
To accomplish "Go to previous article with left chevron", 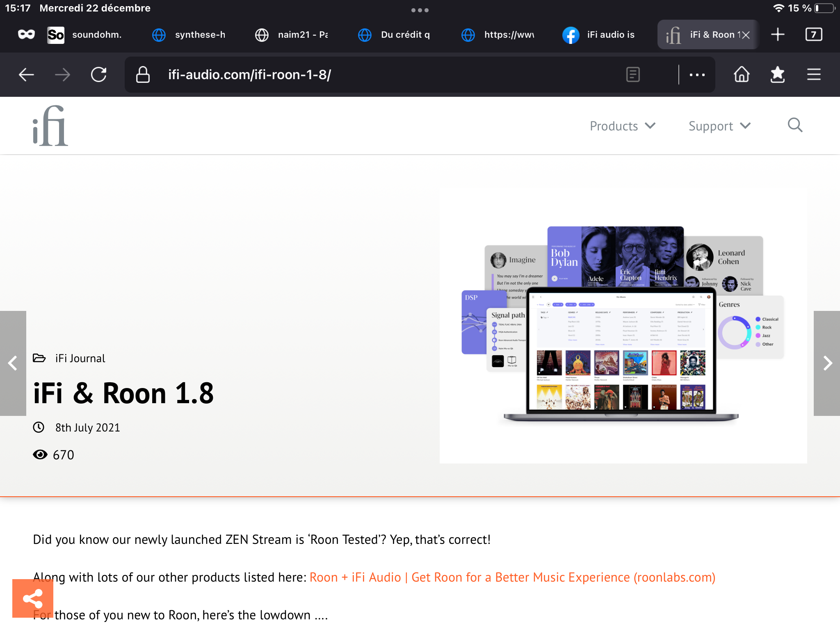I will 13,363.
